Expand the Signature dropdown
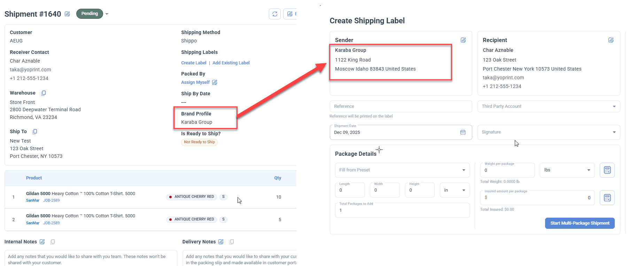 pos(549,132)
